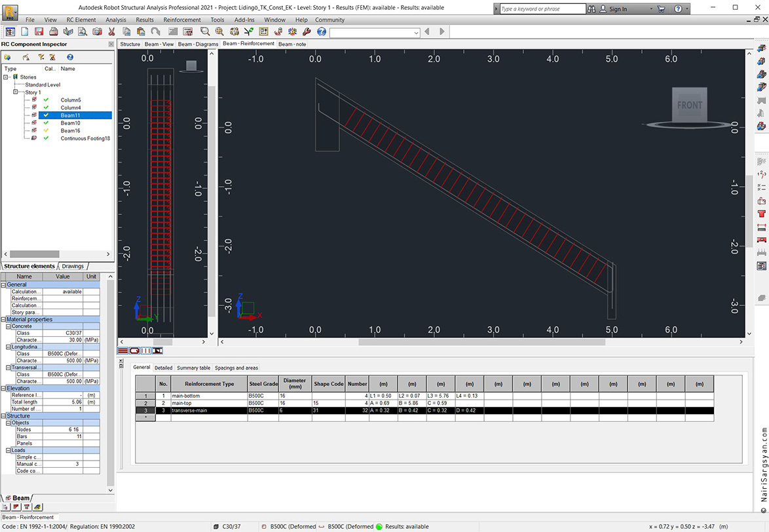This screenshot has width=769, height=532.
Task: Click the check mark beside Continuous Footing18
Action: 46,138
